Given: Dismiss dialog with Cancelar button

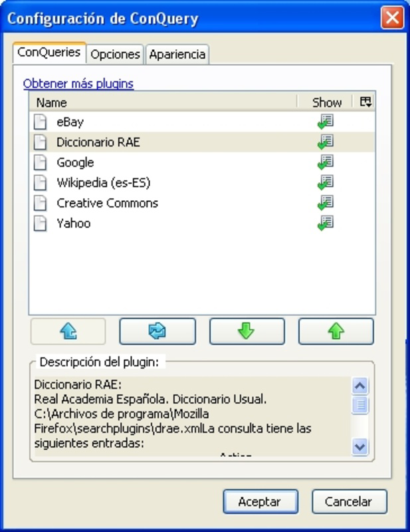Looking at the screenshot, I should pos(350,501).
